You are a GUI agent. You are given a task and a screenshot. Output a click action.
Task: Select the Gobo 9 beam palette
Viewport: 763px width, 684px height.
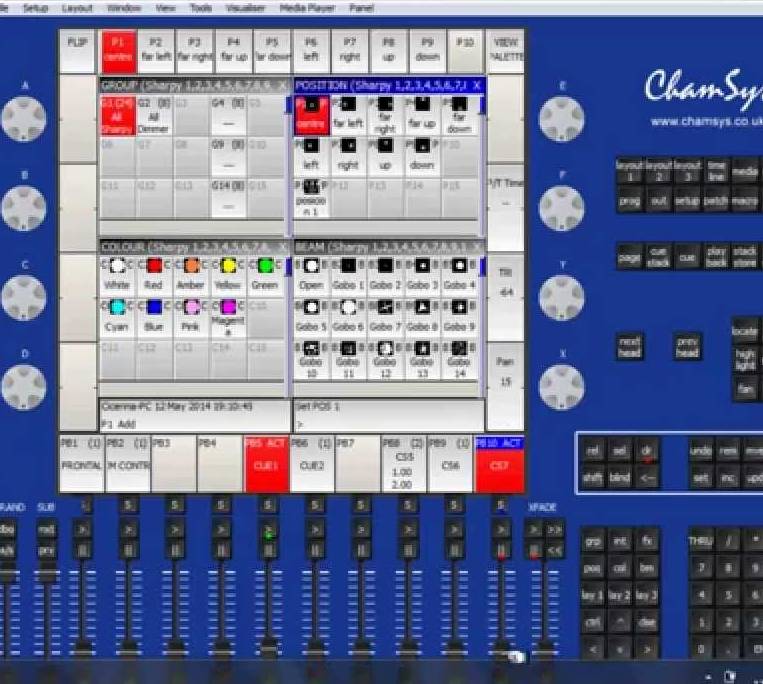459,317
